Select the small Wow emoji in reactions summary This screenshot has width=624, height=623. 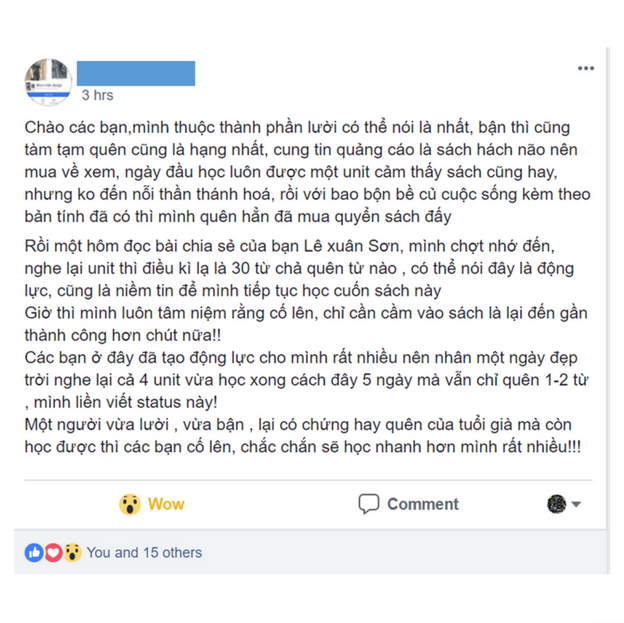[72, 553]
